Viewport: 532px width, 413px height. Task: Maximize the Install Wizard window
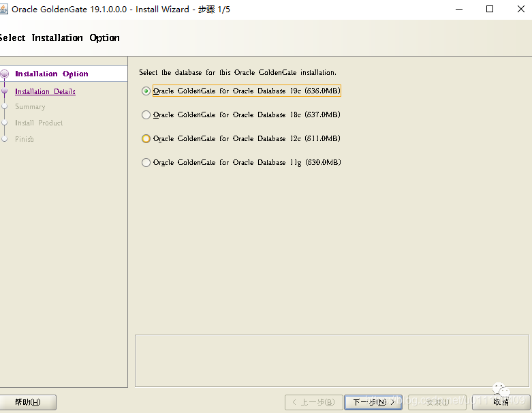click(x=490, y=9)
